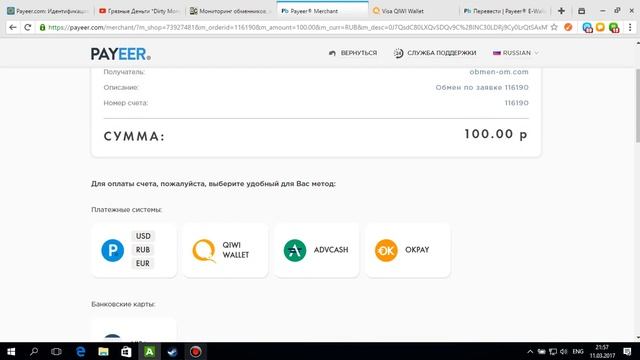Image resolution: width=640 pixels, height=360 pixels.
Task: Click the back arrow icon beside ВЕРНУТЬСЯ
Action: (x=332, y=53)
